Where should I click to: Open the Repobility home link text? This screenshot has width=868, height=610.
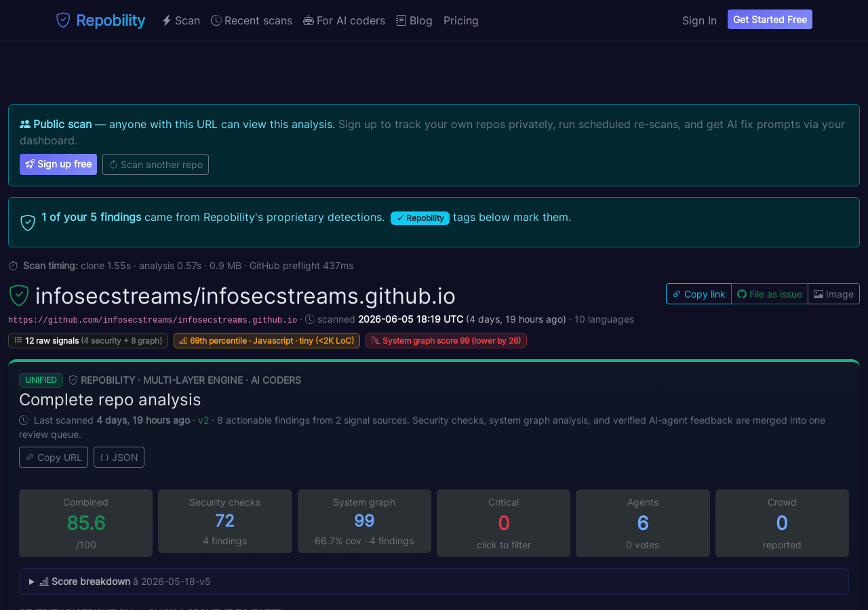[111, 20]
